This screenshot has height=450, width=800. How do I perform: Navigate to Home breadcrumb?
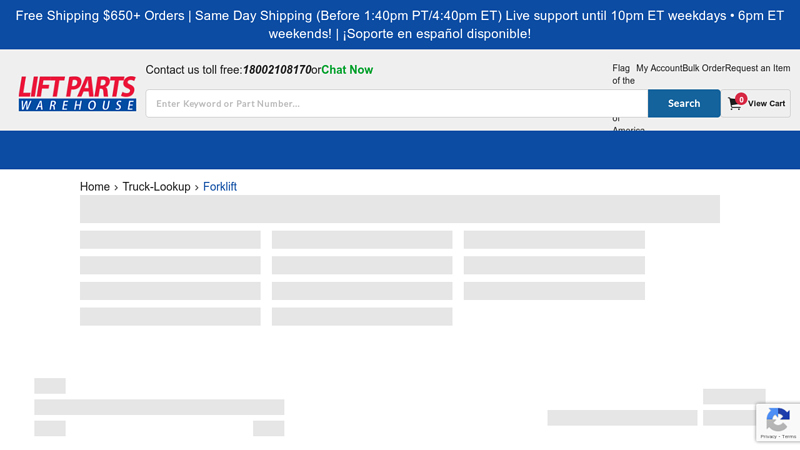coord(95,187)
